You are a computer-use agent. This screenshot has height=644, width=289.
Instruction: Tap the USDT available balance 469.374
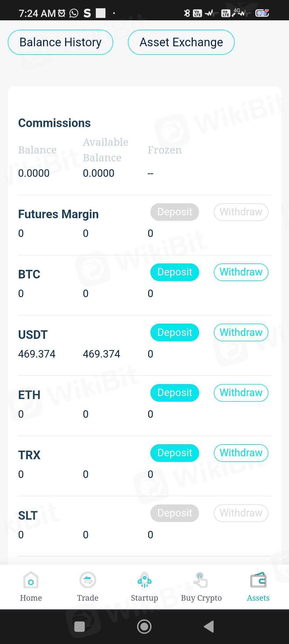(101, 354)
